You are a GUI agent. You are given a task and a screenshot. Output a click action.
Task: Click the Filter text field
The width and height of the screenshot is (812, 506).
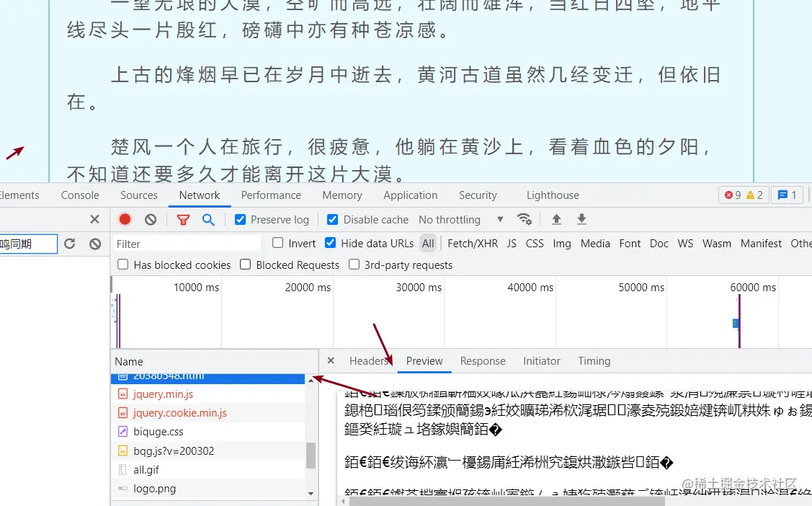187,244
